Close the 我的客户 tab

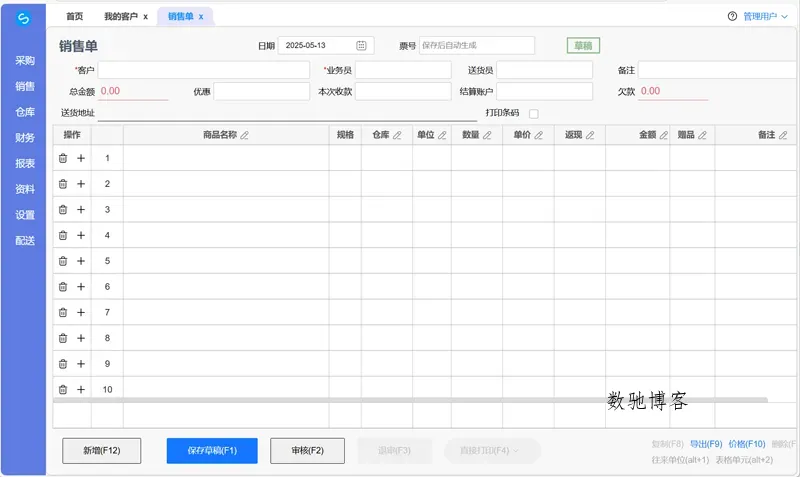coord(145,17)
